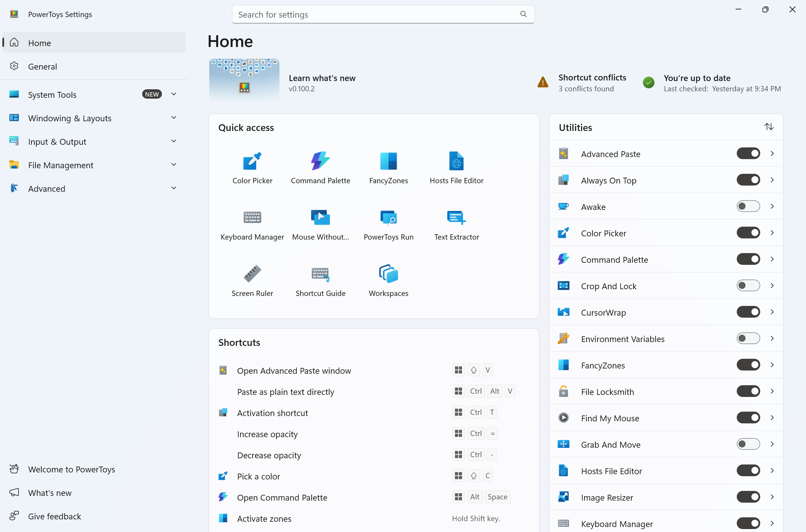Viewport: 806px width, 532px height.
Task: Launch Screen Ruler from Quick access
Action: [x=252, y=280]
